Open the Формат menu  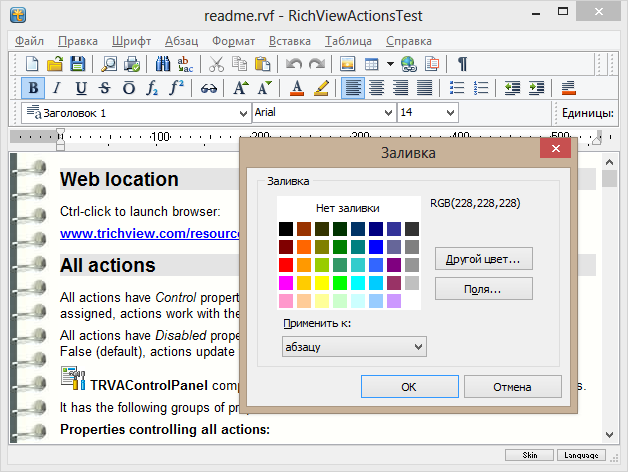(x=233, y=41)
